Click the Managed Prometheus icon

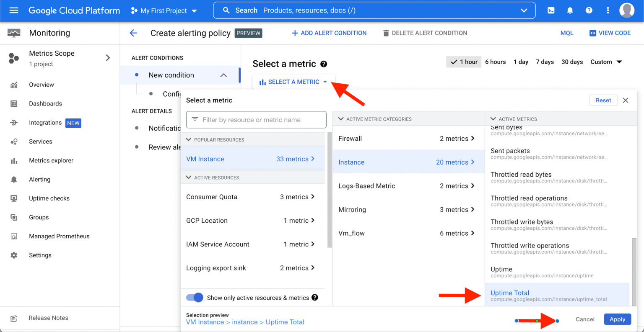pyautogui.click(x=14, y=236)
